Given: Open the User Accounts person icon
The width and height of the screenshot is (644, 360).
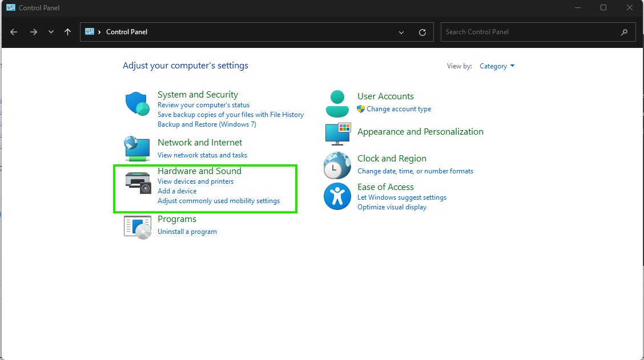Looking at the screenshot, I should [337, 104].
